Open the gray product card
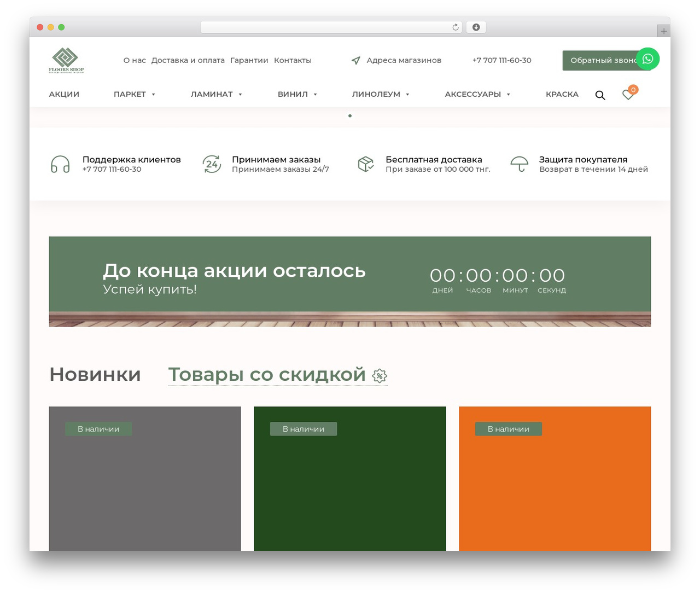Screen dimensions: 700x593 coord(145,479)
